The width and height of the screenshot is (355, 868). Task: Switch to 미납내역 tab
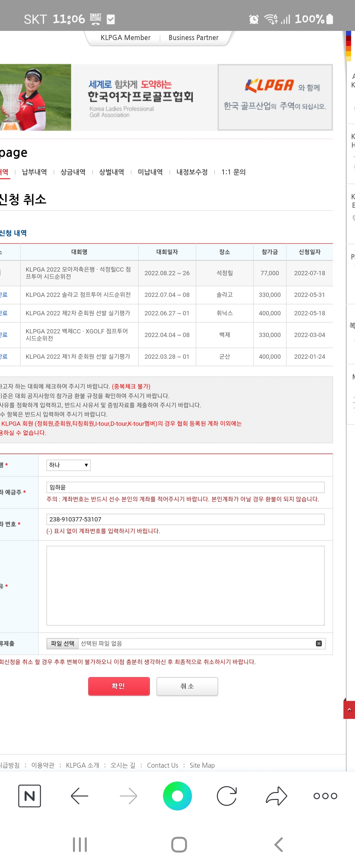150,172
